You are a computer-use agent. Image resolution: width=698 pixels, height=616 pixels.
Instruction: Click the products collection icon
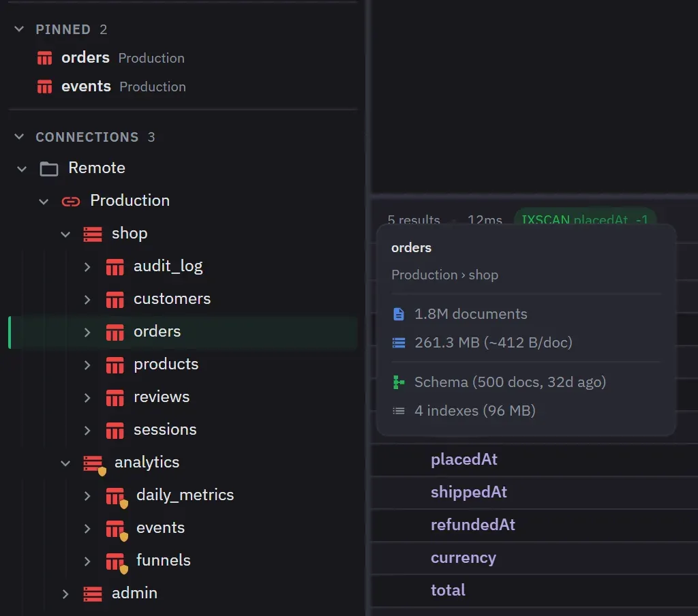115,365
